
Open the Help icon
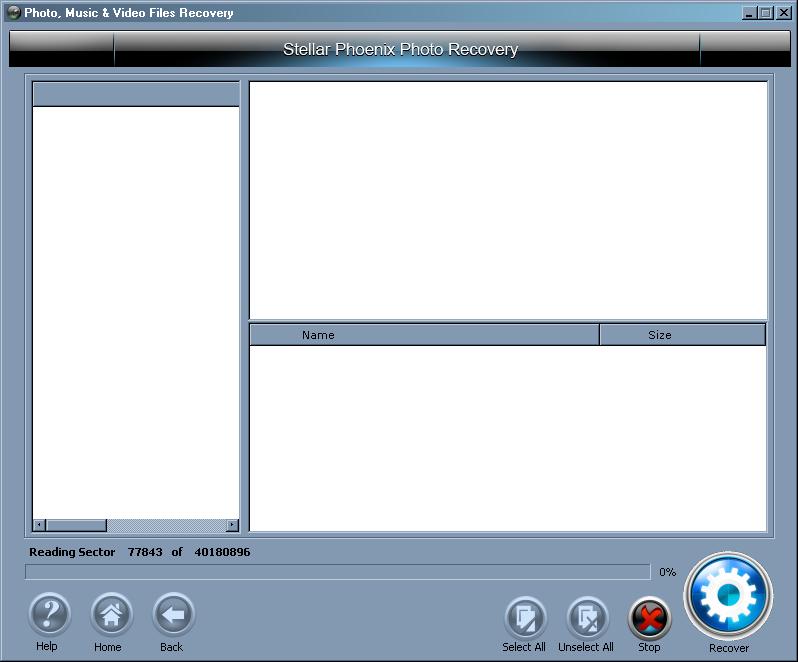(x=48, y=615)
